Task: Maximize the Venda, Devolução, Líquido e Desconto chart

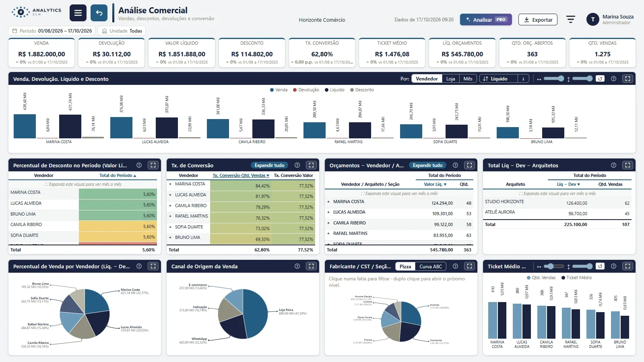Action: [x=627, y=79]
